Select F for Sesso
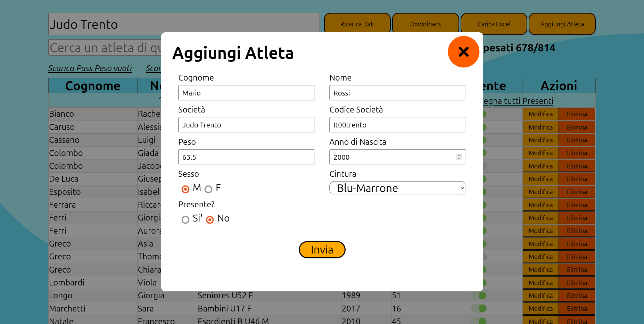The height and width of the screenshot is (324, 644). [x=208, y=189]
